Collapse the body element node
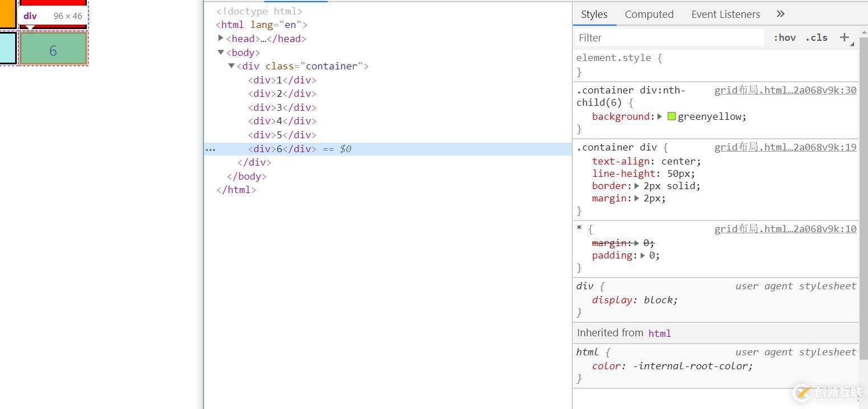 221,52
